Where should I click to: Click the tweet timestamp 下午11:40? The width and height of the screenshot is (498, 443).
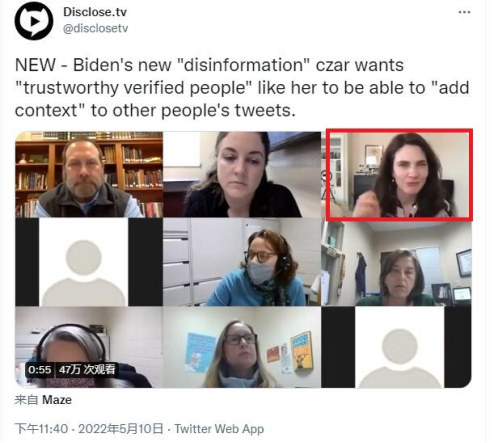point(41,428)
